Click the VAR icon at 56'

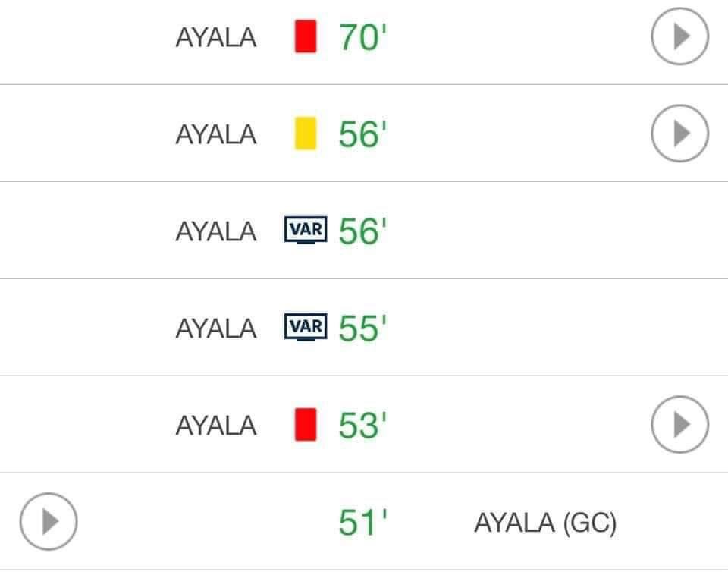click(x=306, y=231)
